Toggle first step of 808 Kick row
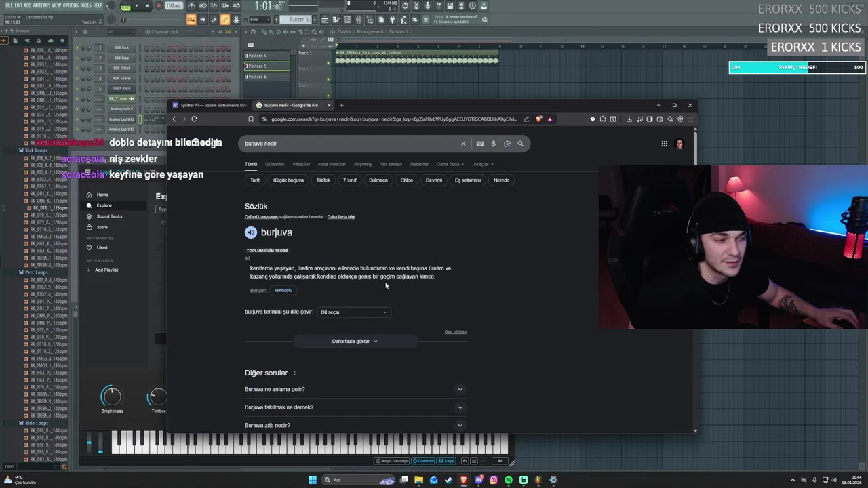Screen dimensions: 868x488 pos(147,47)
